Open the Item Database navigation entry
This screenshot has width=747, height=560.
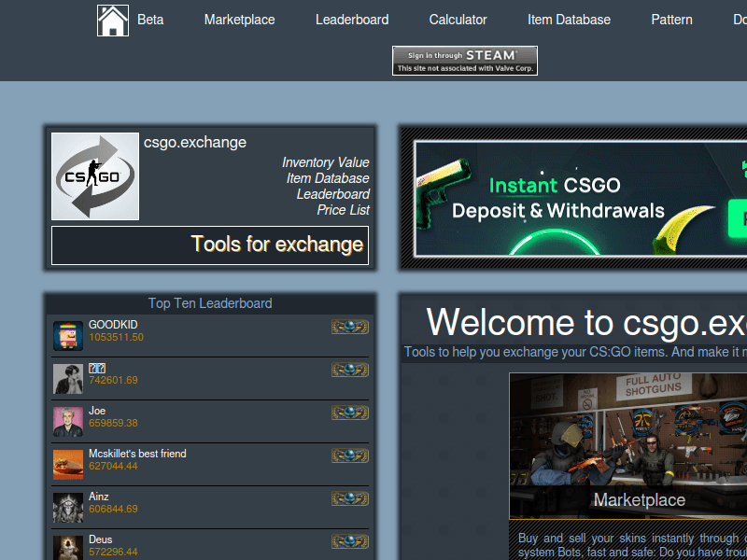coord(569,20)
